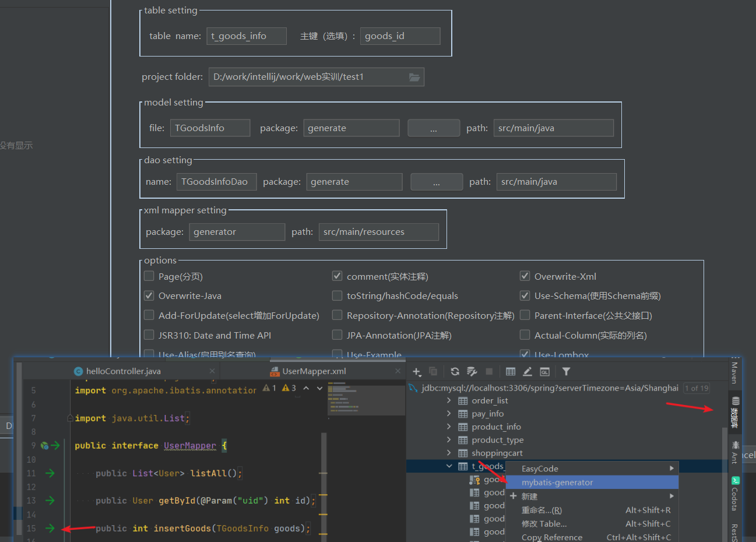Viewport: 756px width, 542px height.
Task: Expand the product_info table node
Action: (x=449, y=427)
